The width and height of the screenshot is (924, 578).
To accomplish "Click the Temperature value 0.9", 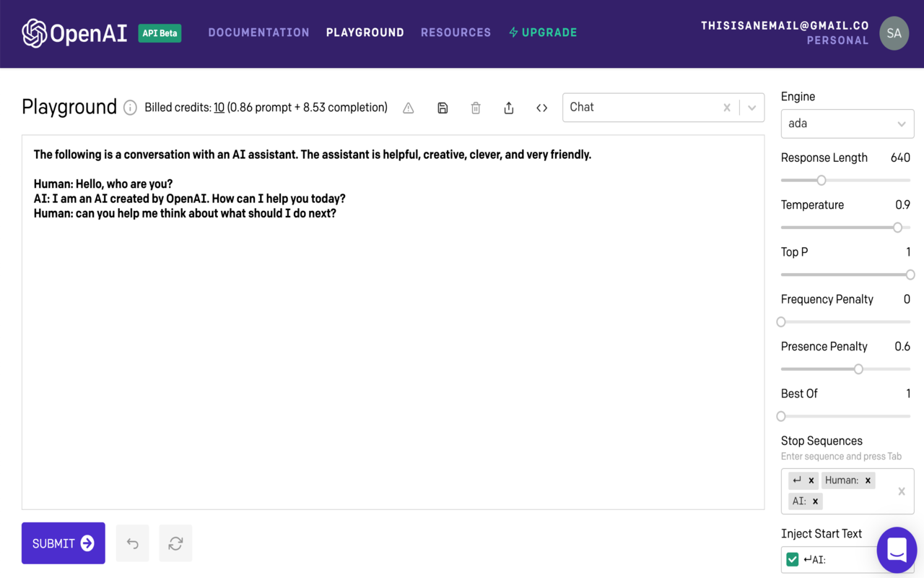I will (903, 205).
